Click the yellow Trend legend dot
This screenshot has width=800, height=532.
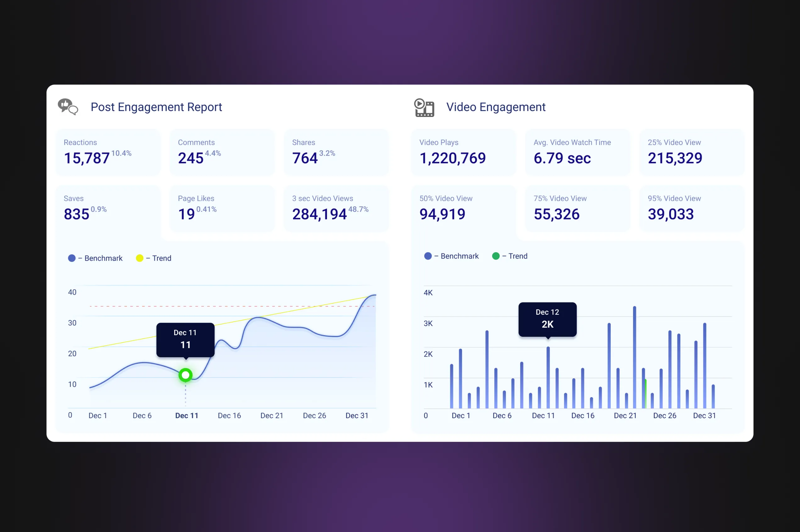(x=139, y=258)
